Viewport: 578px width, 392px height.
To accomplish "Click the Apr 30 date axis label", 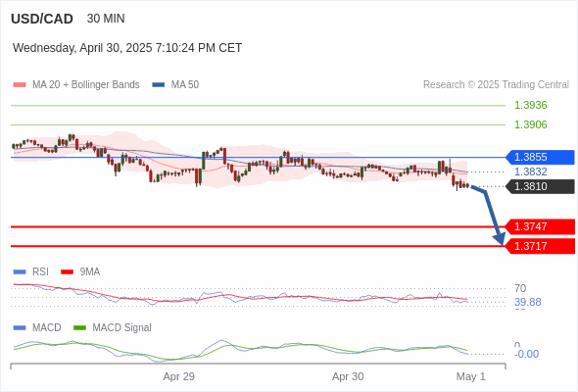I will [x=348, y=376].
